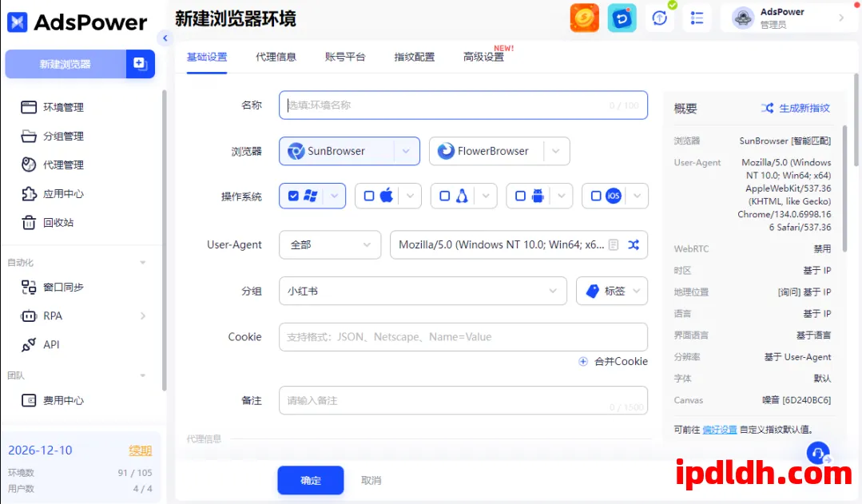This screenshot has height=504, width=862.
Task: Open the User-Agent 全部 dropdown
Action: tap(330, 244)
